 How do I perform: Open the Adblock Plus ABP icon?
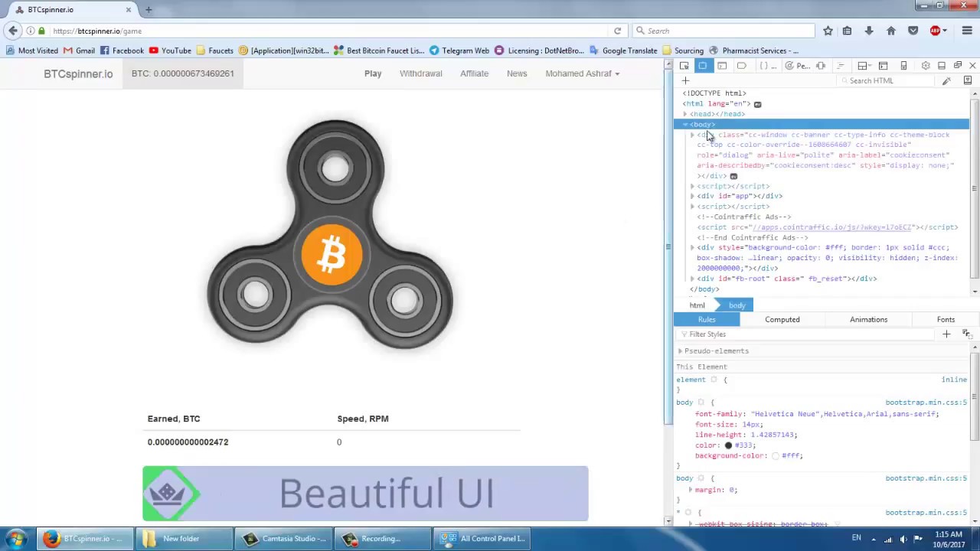936,31
